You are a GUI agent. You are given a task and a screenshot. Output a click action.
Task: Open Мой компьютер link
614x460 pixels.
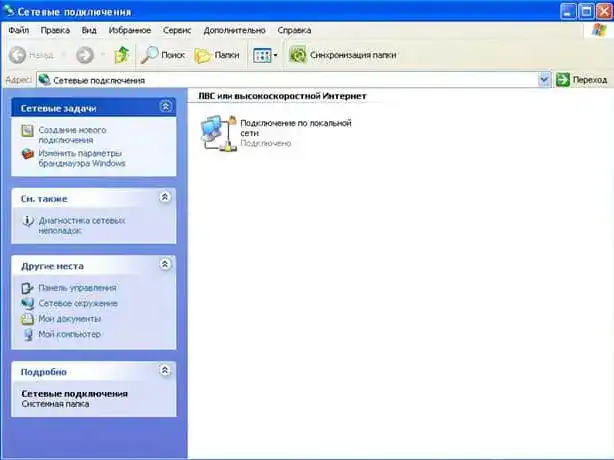point(69,334)
